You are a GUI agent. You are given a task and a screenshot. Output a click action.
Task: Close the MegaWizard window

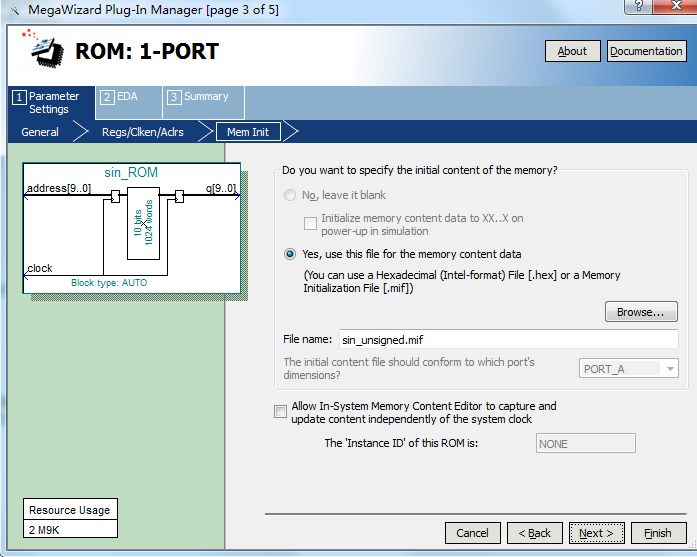coord(677,6)
